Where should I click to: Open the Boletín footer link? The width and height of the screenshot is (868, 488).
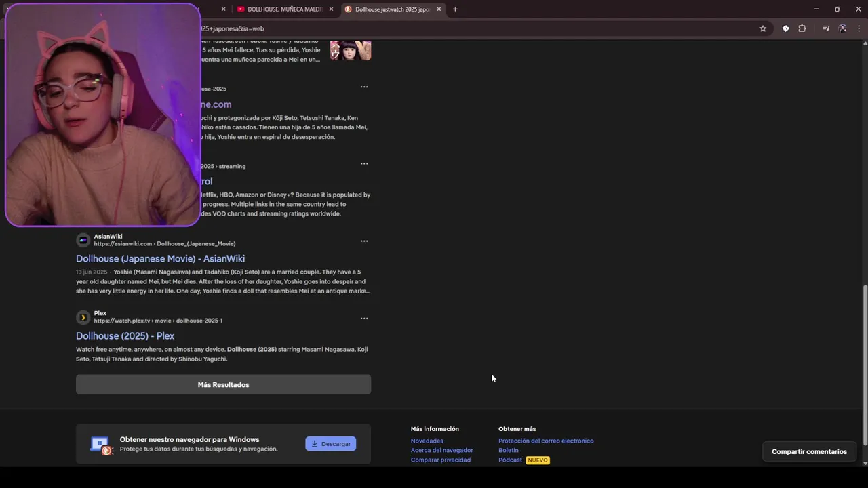click(x=508, y=450)
